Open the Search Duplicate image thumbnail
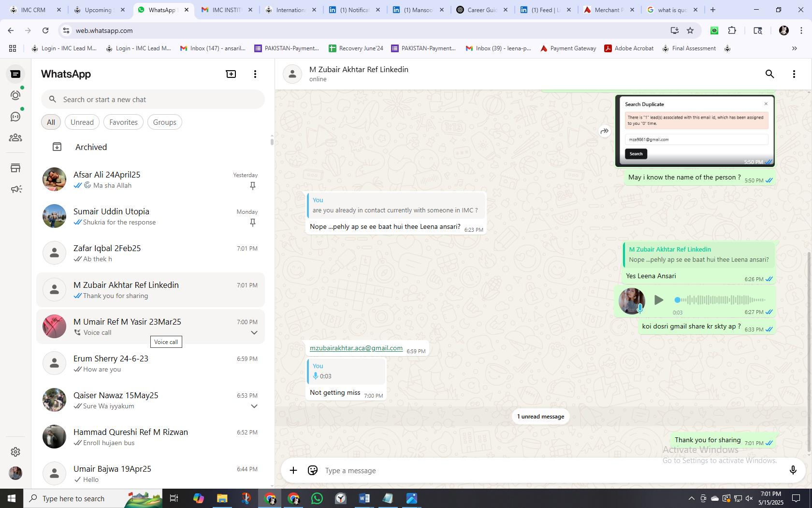The height and width of the screenshot is (508, 812). (695, 131)
